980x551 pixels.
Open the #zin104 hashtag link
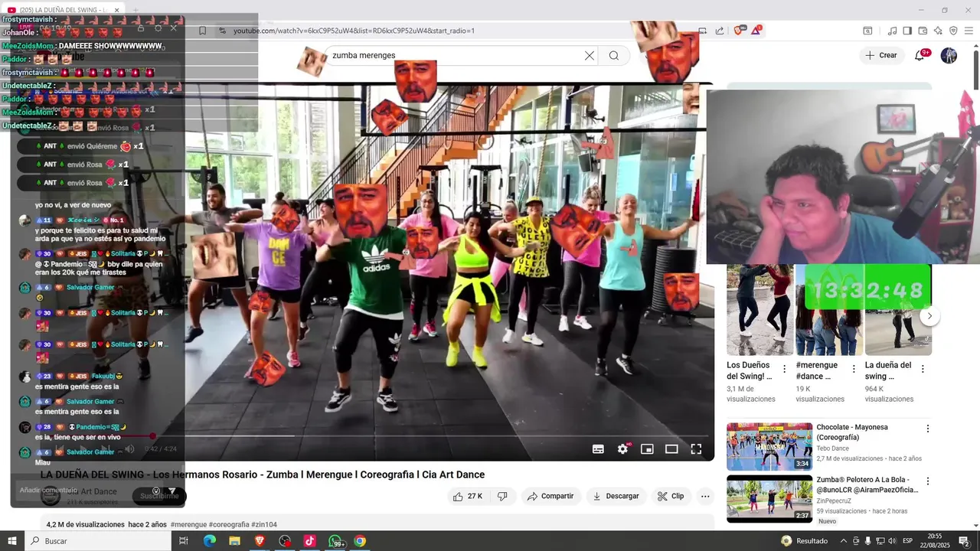click(x=264, y=525)
